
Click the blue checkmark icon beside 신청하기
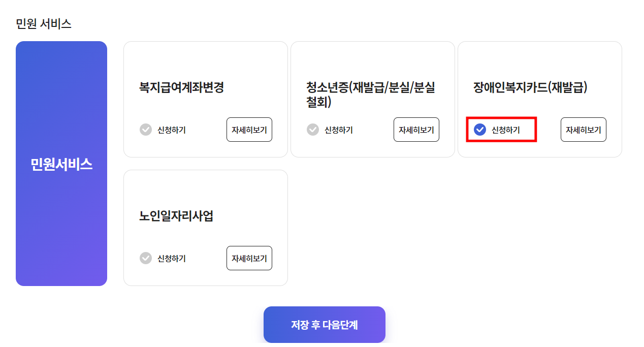point(479,130)
